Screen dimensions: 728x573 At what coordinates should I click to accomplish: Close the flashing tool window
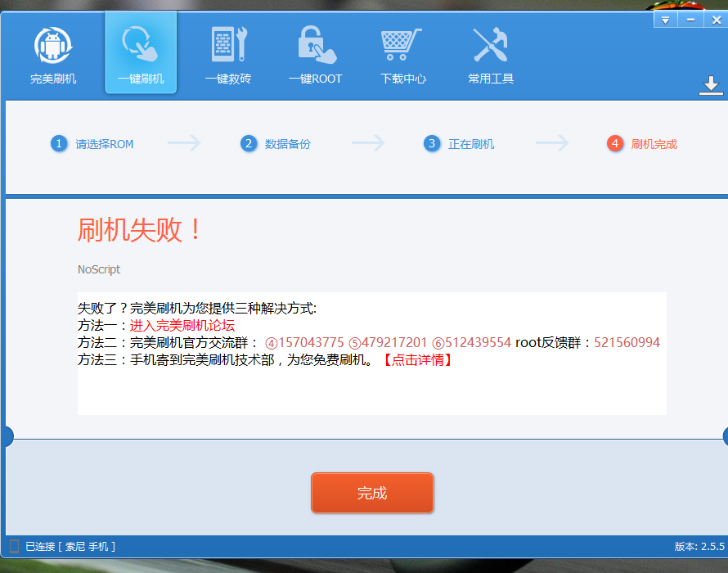pos(716,20)
